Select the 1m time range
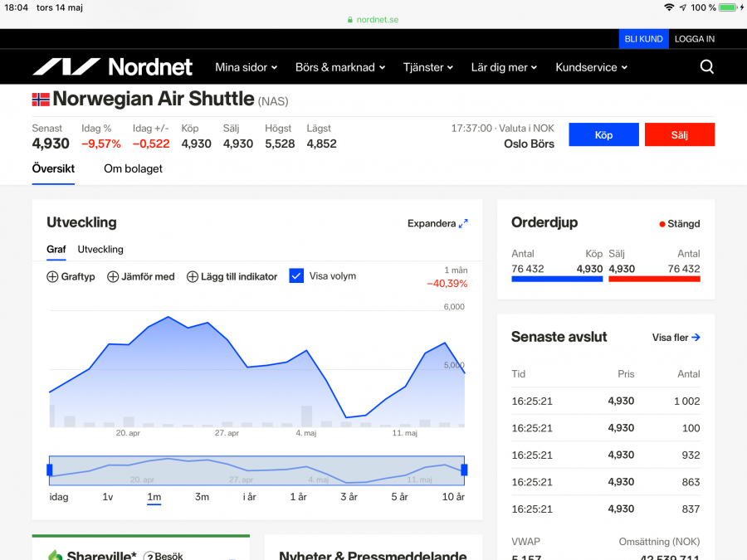The width and height of the screenshot is (747, 560). [x=154, y=497]
